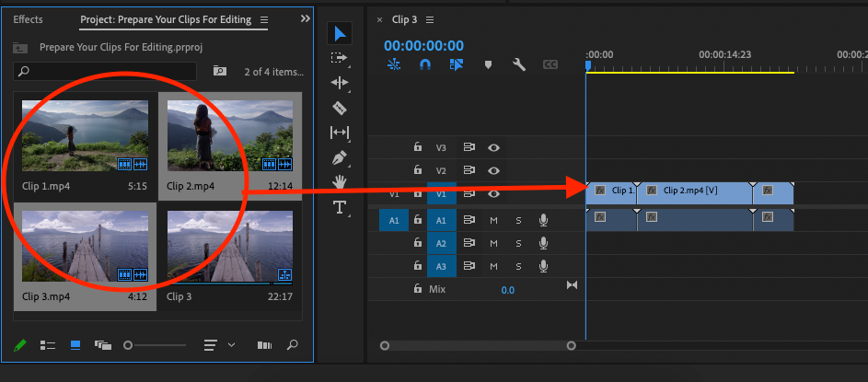
Task: Activate the Track Select Forward tool
Action: click(x=340, y=58)
